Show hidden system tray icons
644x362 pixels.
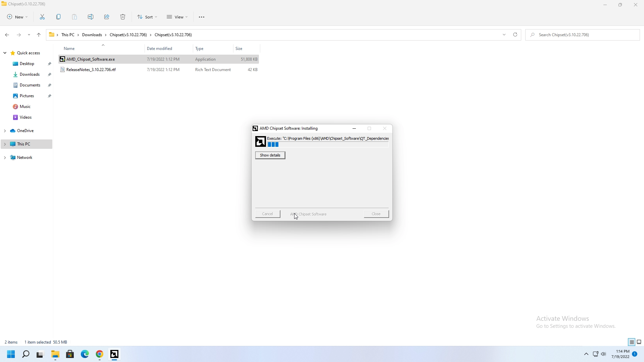[586, 354]
